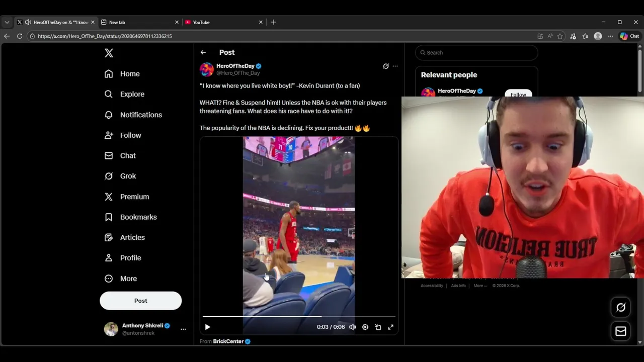
Task: Follow HeroOfTheDay under Relevant people
Action: pyautogui.click(x=518, y=94)
